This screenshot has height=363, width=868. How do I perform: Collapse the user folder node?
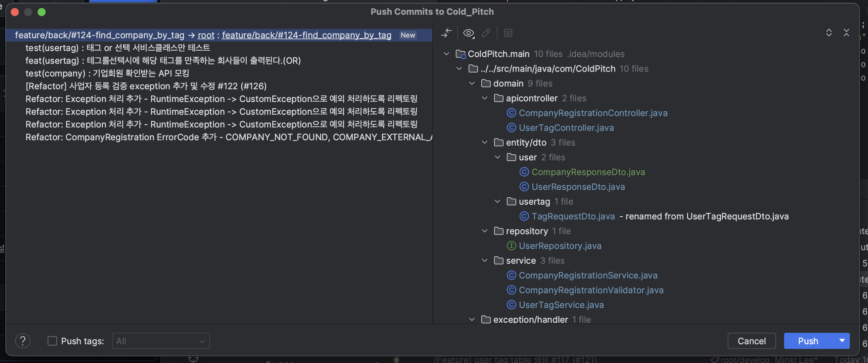[x=498, y=157]
